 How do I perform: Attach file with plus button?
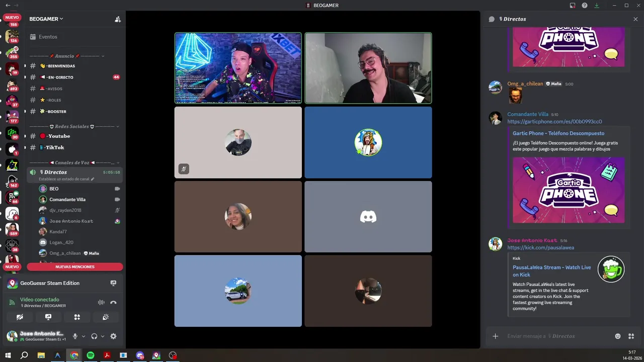(x=495, y=336)
